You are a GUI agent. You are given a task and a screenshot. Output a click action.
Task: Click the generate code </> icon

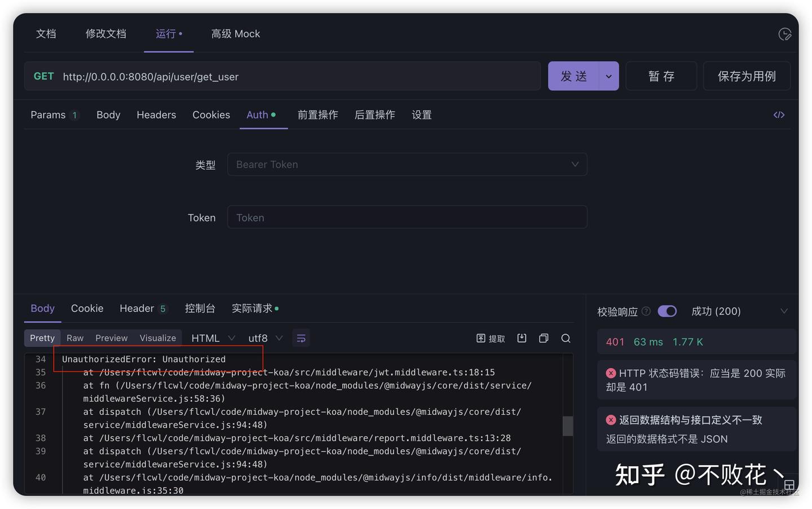(x=779, y=115)
